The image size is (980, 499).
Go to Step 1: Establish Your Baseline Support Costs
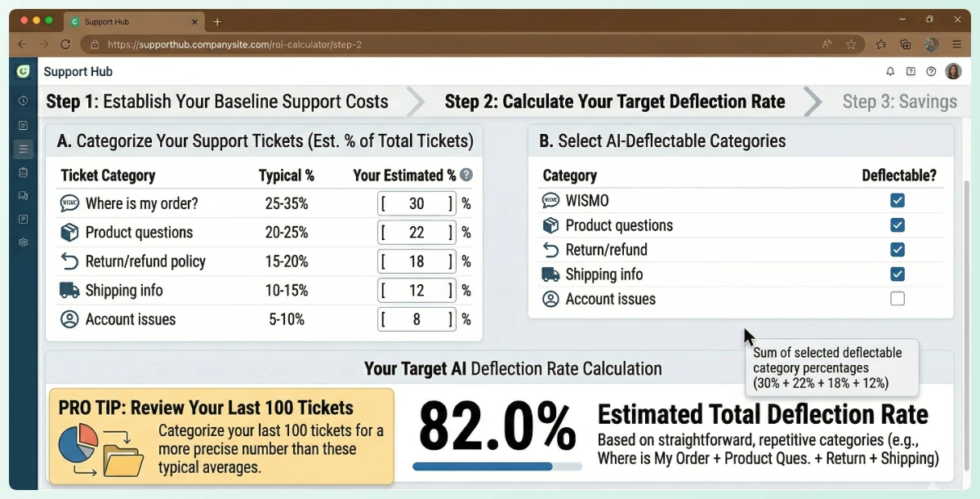click(x=217, y=102)
